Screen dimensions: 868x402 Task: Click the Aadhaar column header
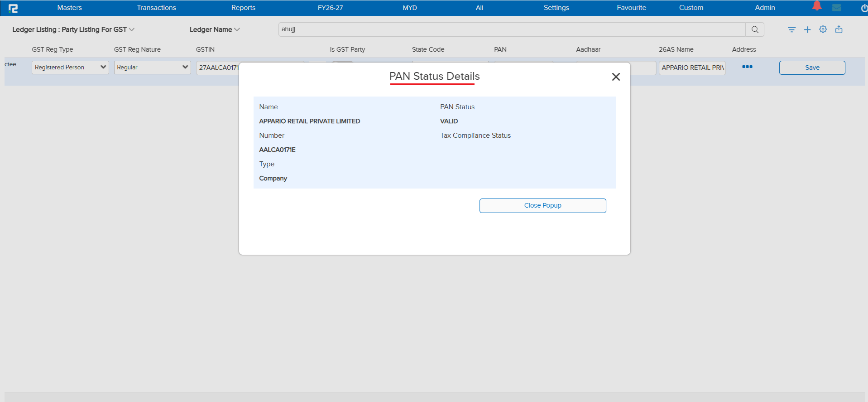pos(588,49)
